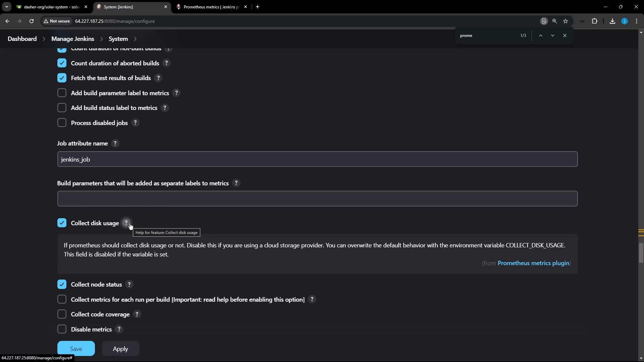
Task: Open Prometheus metrics plugin link
Action: tap(533, 263)
